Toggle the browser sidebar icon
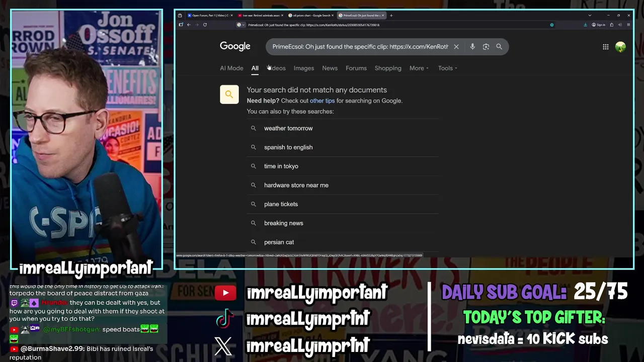Viewport: 644px width, 362px height. (x=181, y=25)
